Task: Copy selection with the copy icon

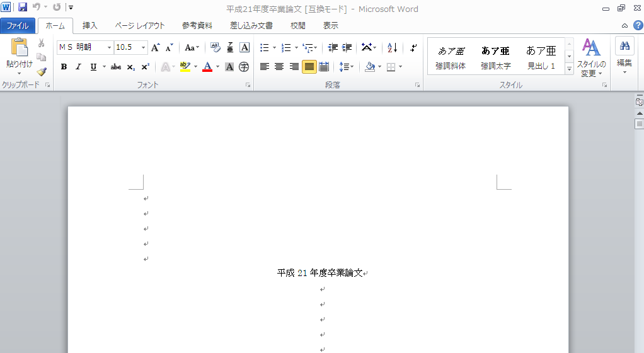Action: pyautogui.click(x=41, y=57)
